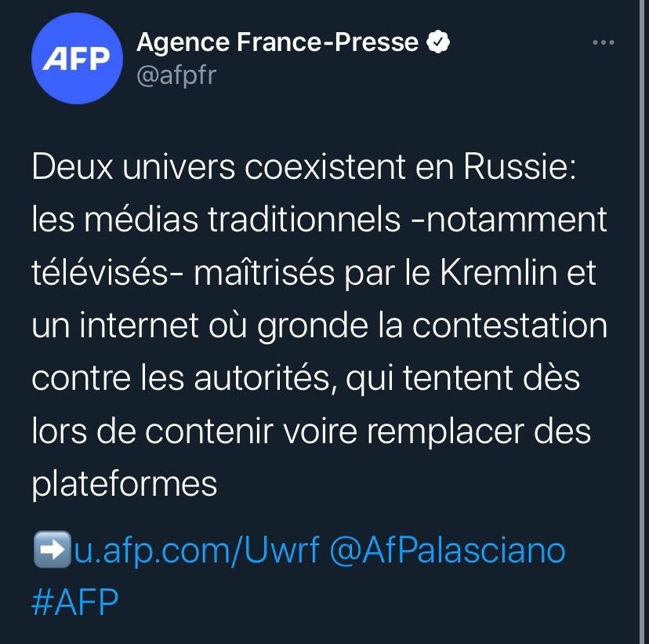649x644 pixels.
Task: Click the tweet line starting 'Deux univers coexistent'
Action: [x=304, y=167]
